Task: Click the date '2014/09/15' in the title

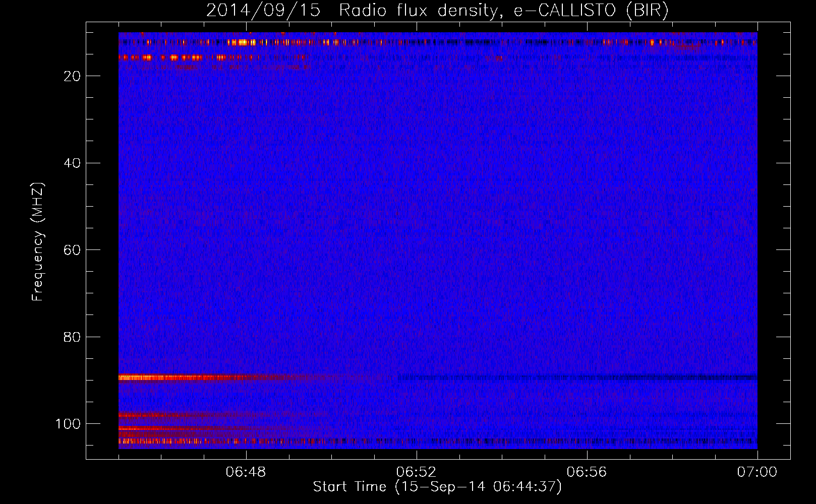Action: (263, 11)
